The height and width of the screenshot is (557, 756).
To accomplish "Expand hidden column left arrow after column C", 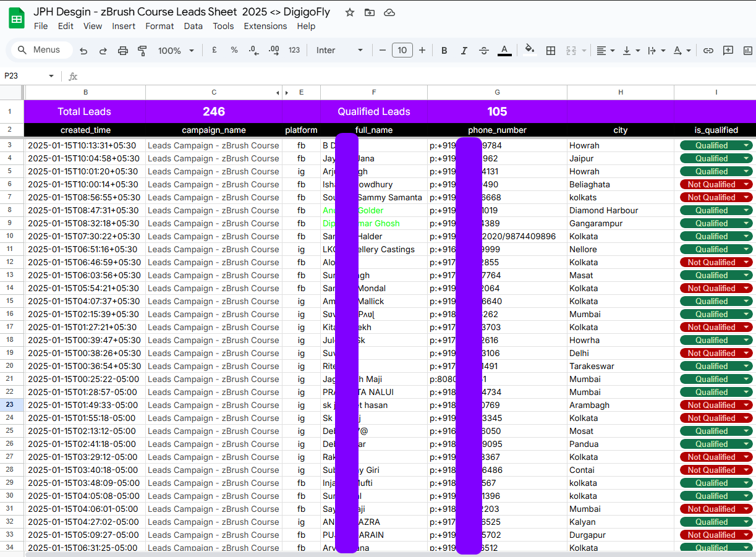I will point(278,93).
